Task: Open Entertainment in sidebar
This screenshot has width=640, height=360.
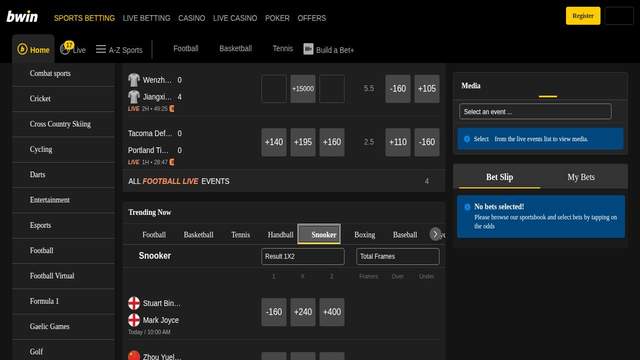Action: coord(64,200)
